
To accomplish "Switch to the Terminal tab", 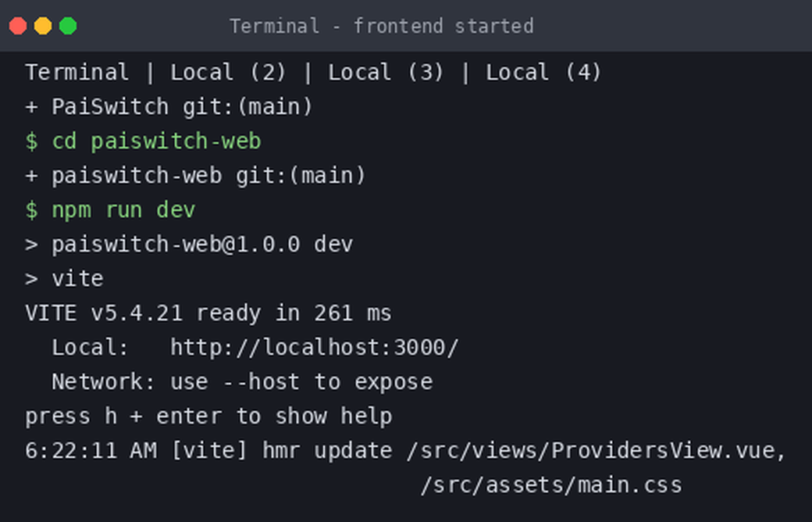I will [x=77, y=72].
